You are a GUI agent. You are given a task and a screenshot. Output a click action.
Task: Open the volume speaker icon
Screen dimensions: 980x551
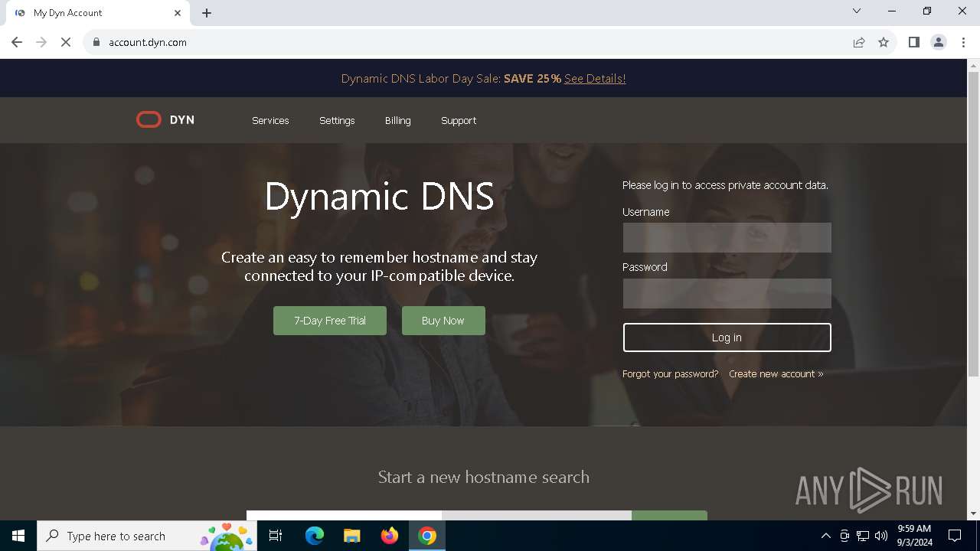click(x=881, y=536)
